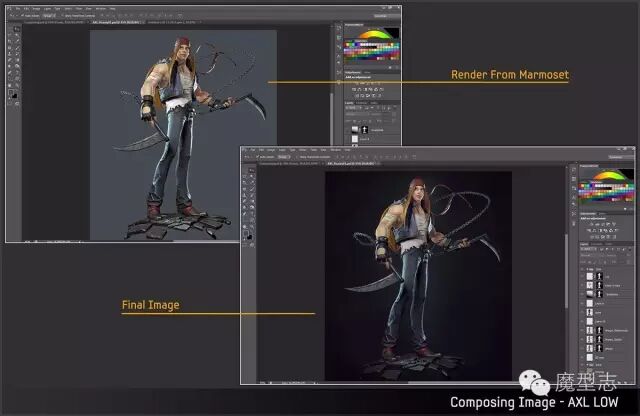Select the Dodge tool in Marmoset render window
The image size is (640, 416).
pyautogui.click(x=17, y=66)
